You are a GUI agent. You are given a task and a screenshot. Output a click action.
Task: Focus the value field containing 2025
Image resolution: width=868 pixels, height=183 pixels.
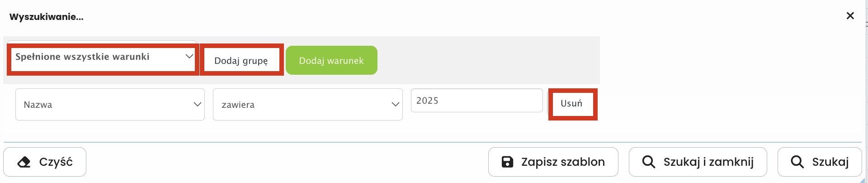click(x=476, y=101)
